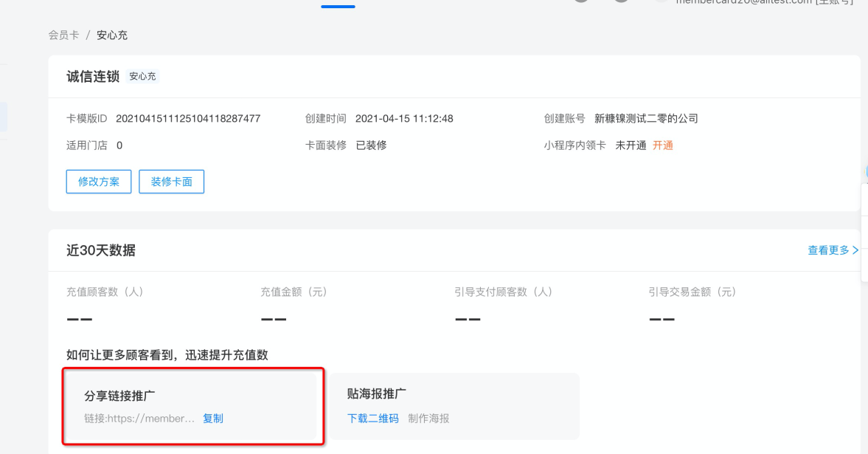The height and width of the screenshot is (454, 868).
Task: Click the 安心充 tag next to 诚信连锁
Action: point(143,77)
